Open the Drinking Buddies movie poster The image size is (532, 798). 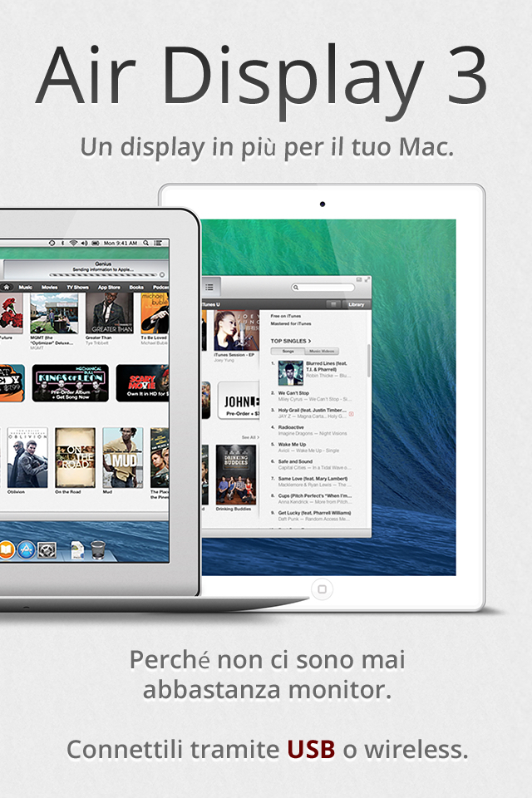click(236, 475)
